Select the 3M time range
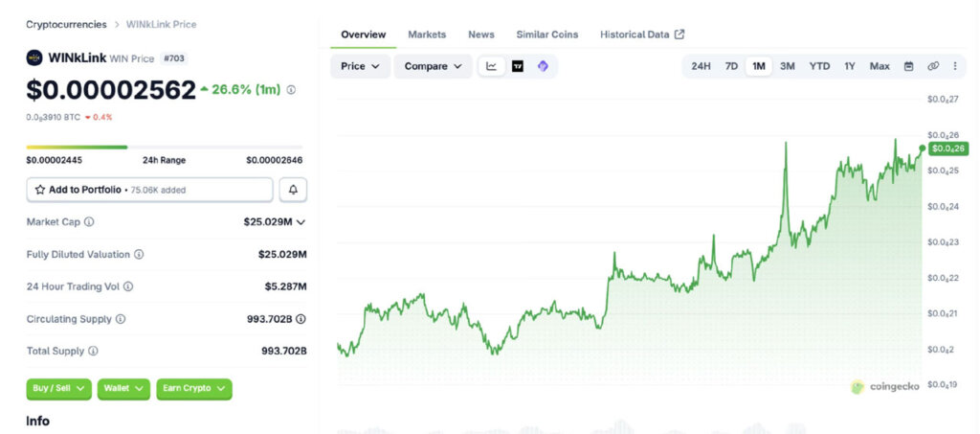 coord(788,66)
